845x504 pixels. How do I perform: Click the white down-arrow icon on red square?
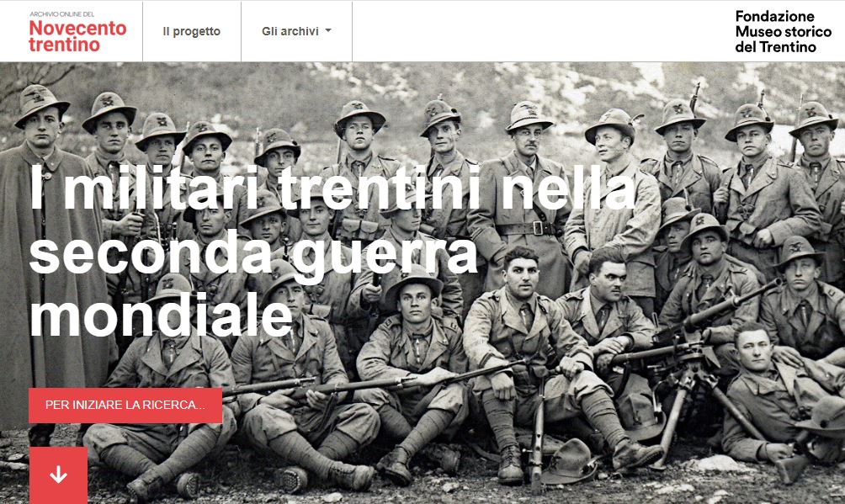pyautogui.click(x=58, y=475)
